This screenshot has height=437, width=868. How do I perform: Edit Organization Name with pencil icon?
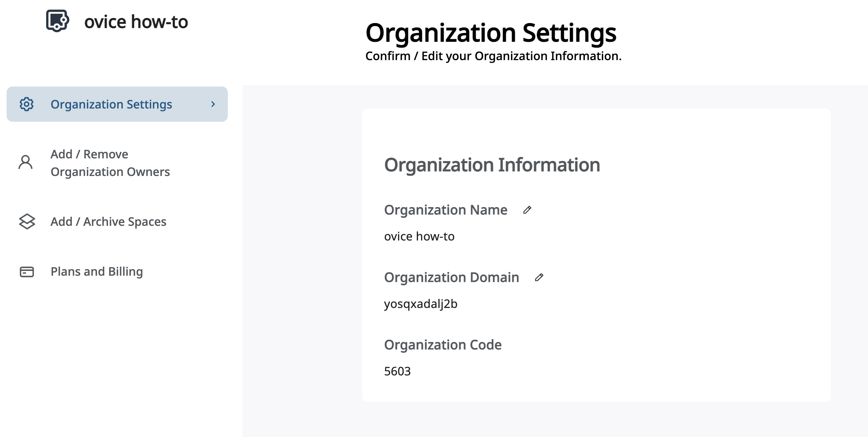point(527,210)
